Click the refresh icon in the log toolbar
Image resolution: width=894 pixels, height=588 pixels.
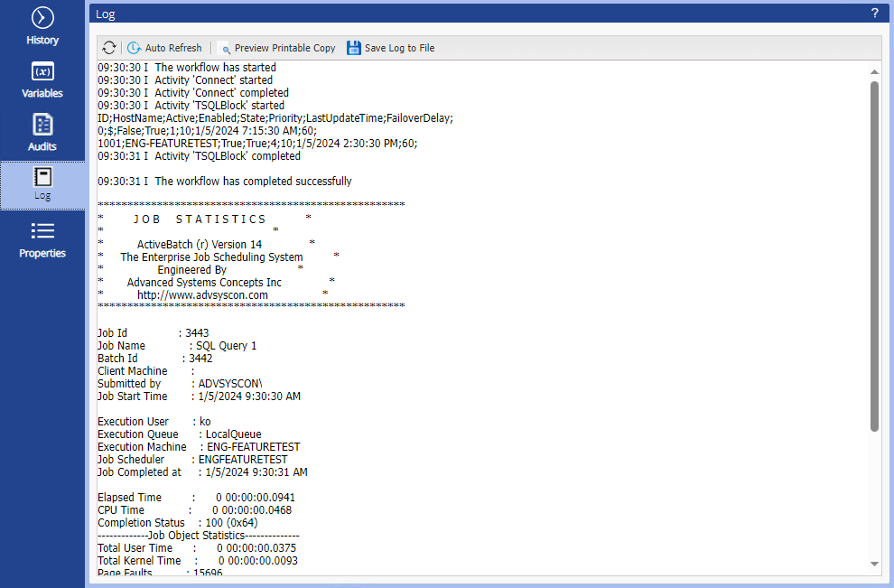point(108,47)
